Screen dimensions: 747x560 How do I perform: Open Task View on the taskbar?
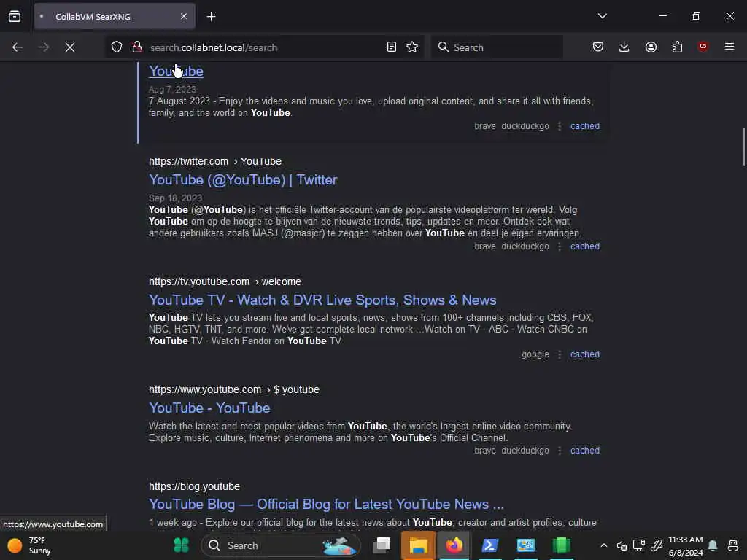pyautogui.click(x=382, y=545)
